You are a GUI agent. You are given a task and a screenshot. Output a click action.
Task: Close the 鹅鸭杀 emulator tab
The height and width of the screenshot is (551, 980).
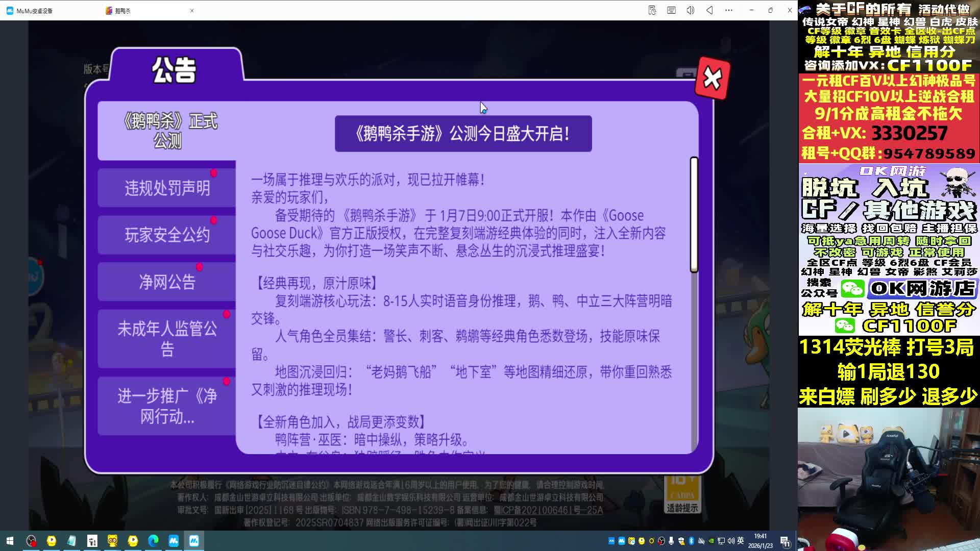[x=192, y=10]
